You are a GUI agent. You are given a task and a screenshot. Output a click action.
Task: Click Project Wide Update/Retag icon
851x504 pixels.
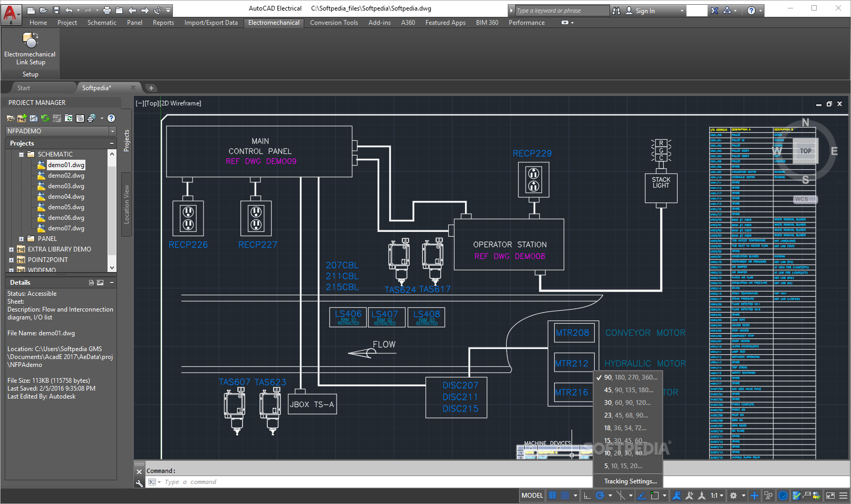click(69, 118)
